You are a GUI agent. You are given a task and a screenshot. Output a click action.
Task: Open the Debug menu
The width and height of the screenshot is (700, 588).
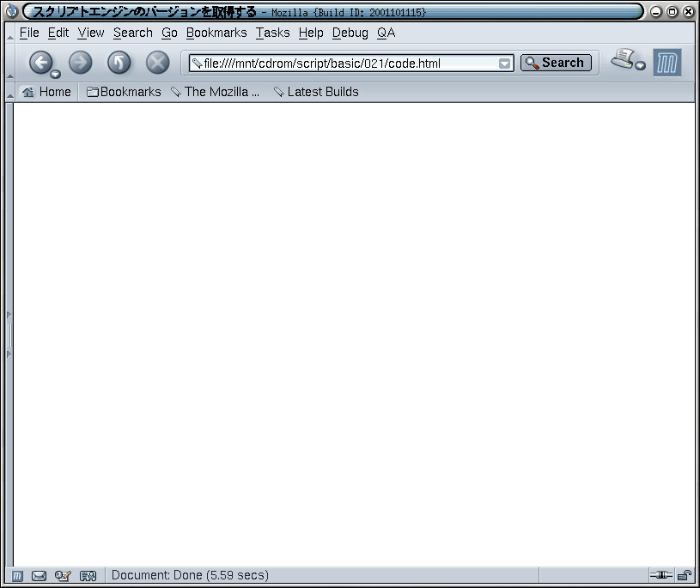(350, 33)
